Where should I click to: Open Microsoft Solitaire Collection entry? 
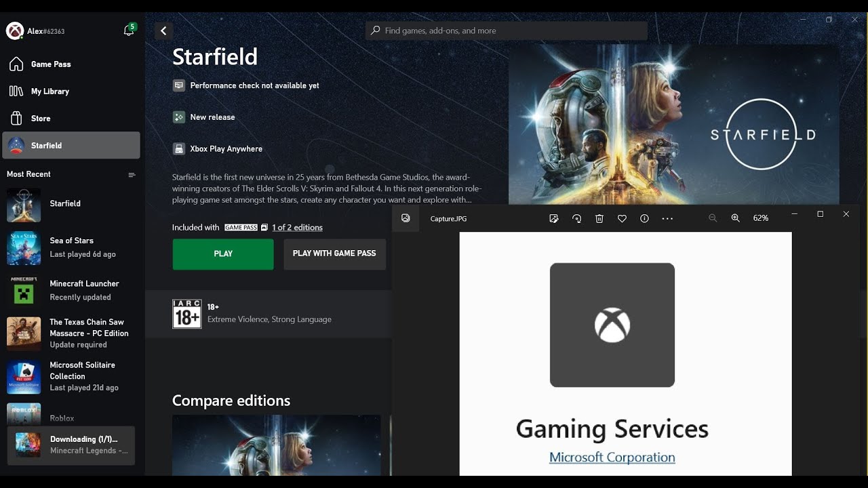(71, 376)
